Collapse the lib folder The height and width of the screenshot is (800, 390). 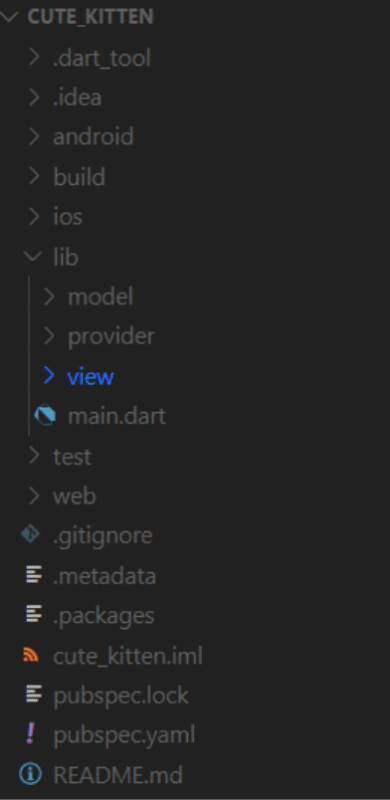[33, 257]
